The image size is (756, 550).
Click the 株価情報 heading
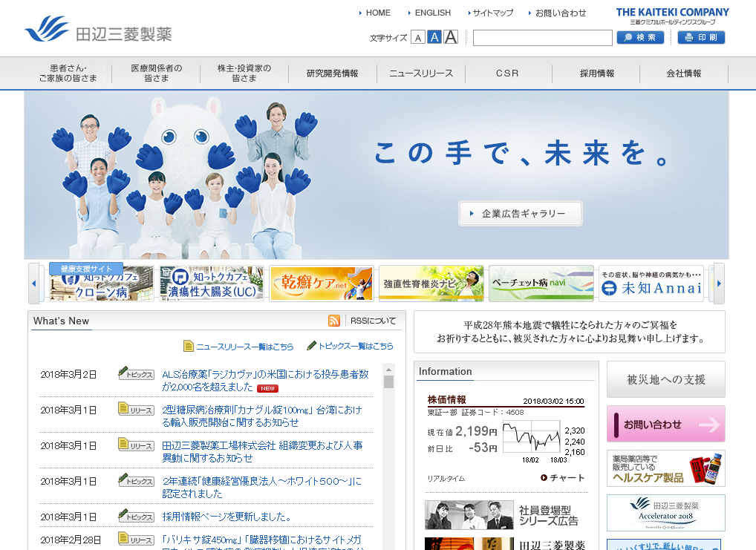[446, 399]
